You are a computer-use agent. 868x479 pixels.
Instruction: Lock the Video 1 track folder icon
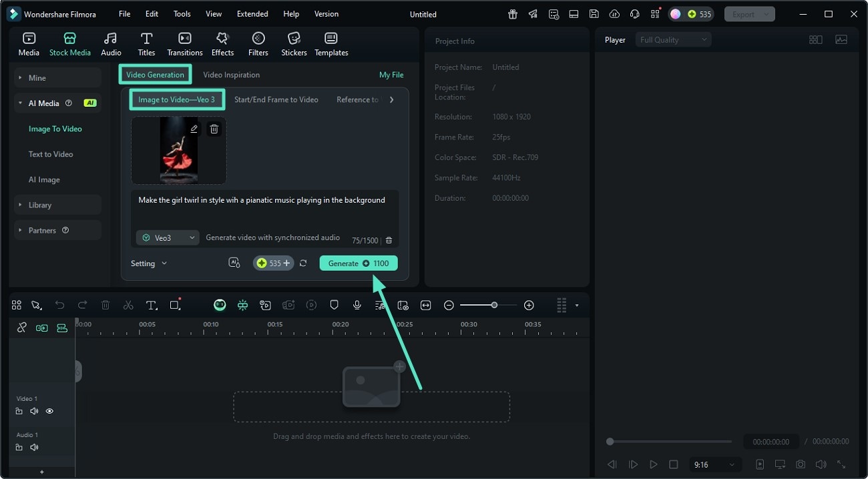pyautogui.click(x=19, y=411)
